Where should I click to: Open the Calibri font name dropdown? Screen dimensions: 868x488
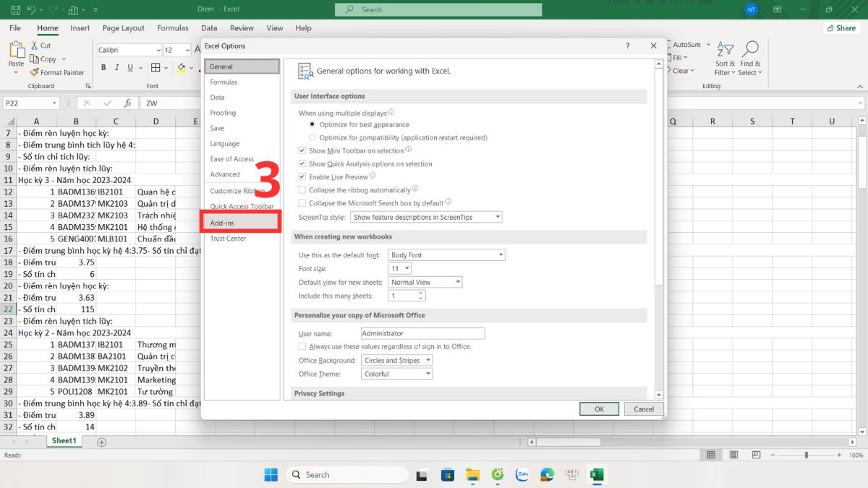(158, 50)
